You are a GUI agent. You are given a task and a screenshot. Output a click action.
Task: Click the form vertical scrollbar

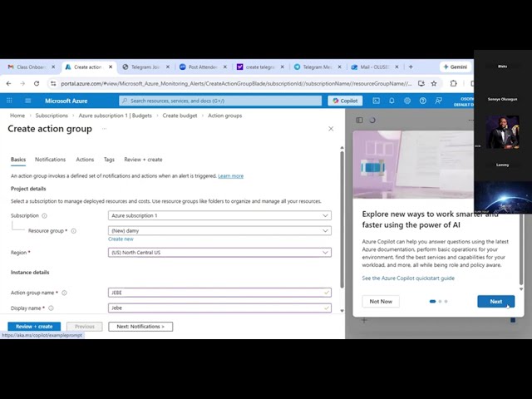(x=342, y=219)
